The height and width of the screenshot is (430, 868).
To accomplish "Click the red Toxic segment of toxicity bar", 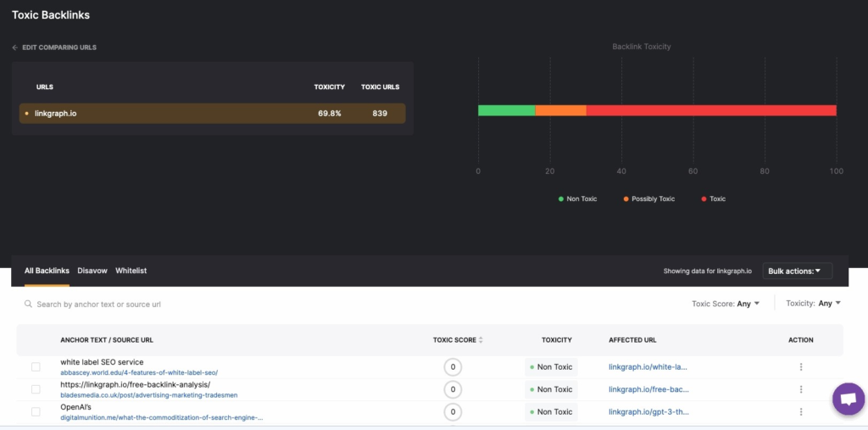I will (710, 110).
